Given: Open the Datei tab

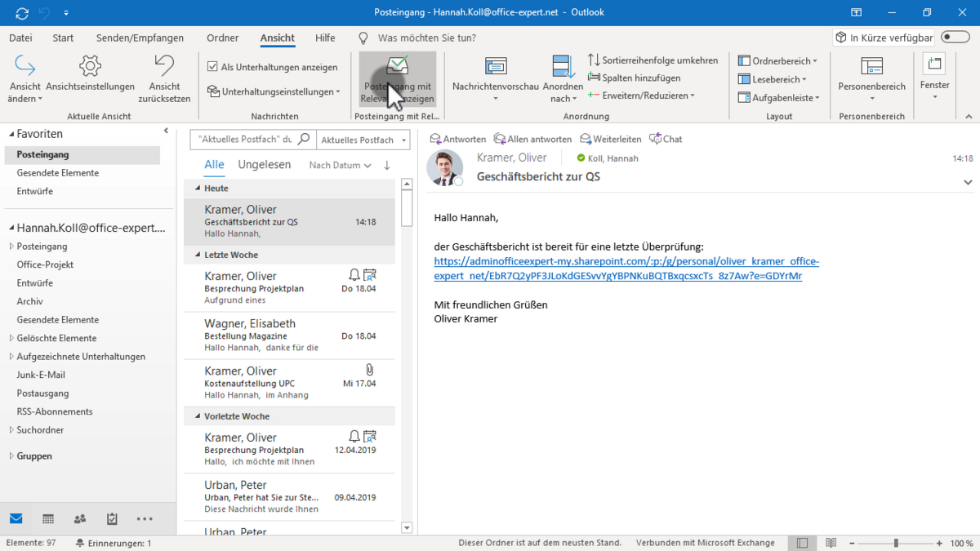Looking at the screenshot, I should 20,38.
